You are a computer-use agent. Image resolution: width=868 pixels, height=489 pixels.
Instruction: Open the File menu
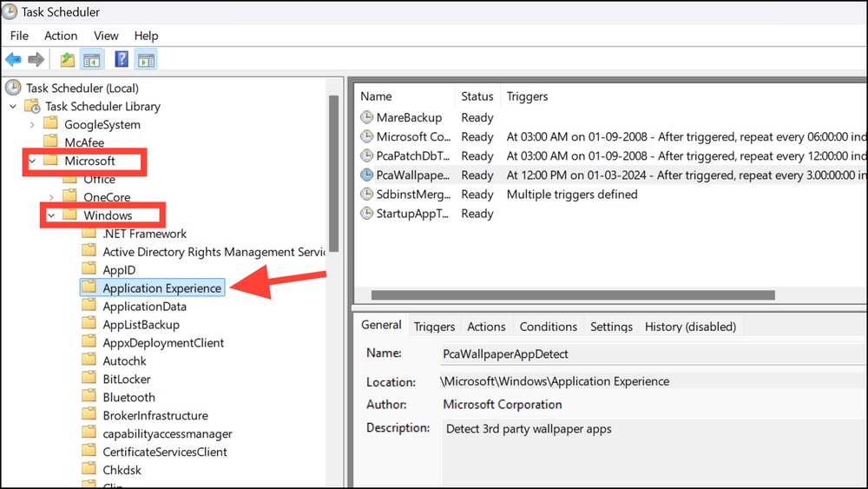(19, 36)
